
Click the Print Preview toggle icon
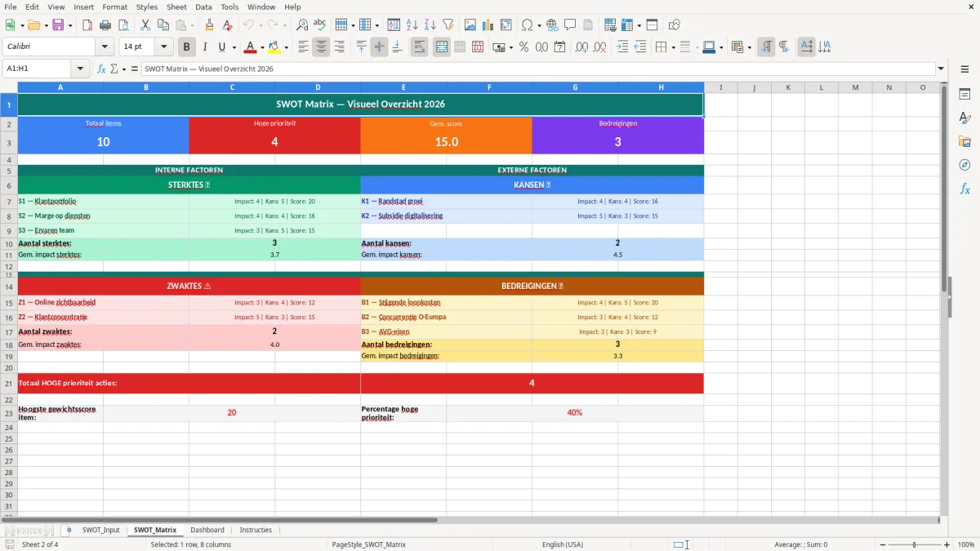point(122,25)
